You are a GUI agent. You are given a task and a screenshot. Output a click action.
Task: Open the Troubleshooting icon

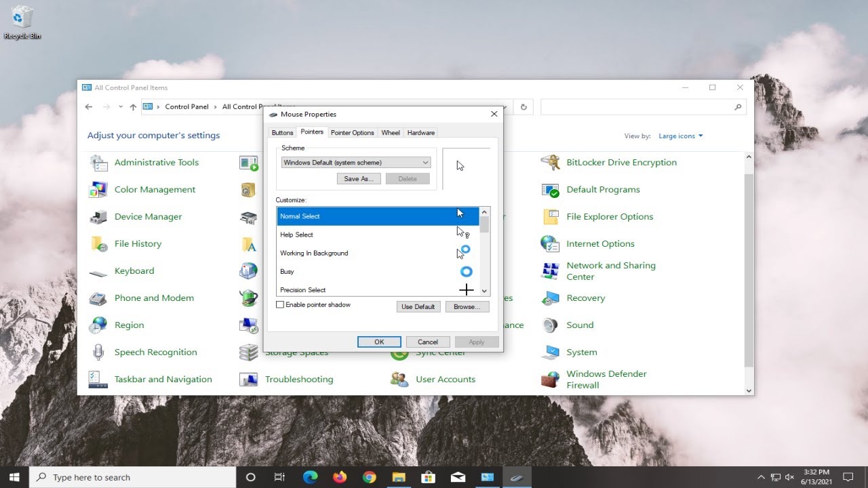pyautogui.click(x=249, y=380)
